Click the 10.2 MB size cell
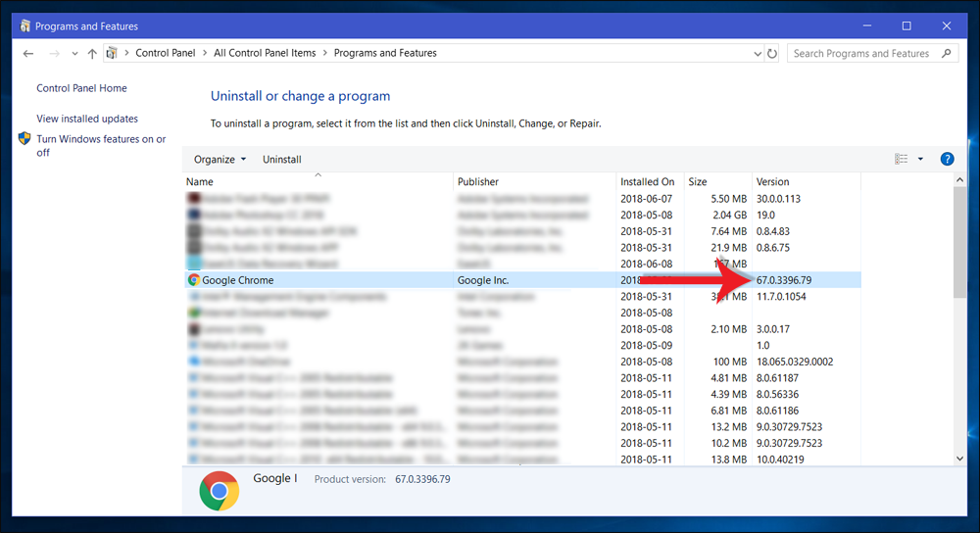Screen dimensions: 980x533 [x=729, y=443]
